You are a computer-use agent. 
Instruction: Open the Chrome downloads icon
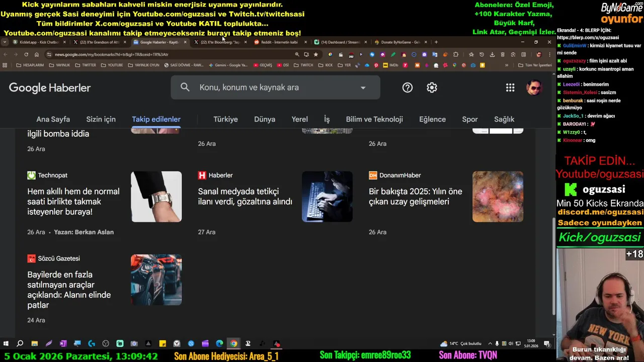(492, 54)
